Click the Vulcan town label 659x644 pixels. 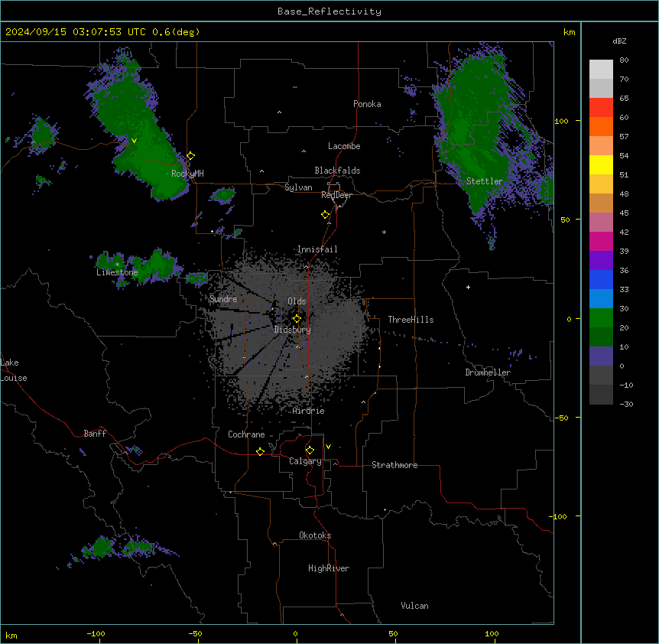click(415, 606)
